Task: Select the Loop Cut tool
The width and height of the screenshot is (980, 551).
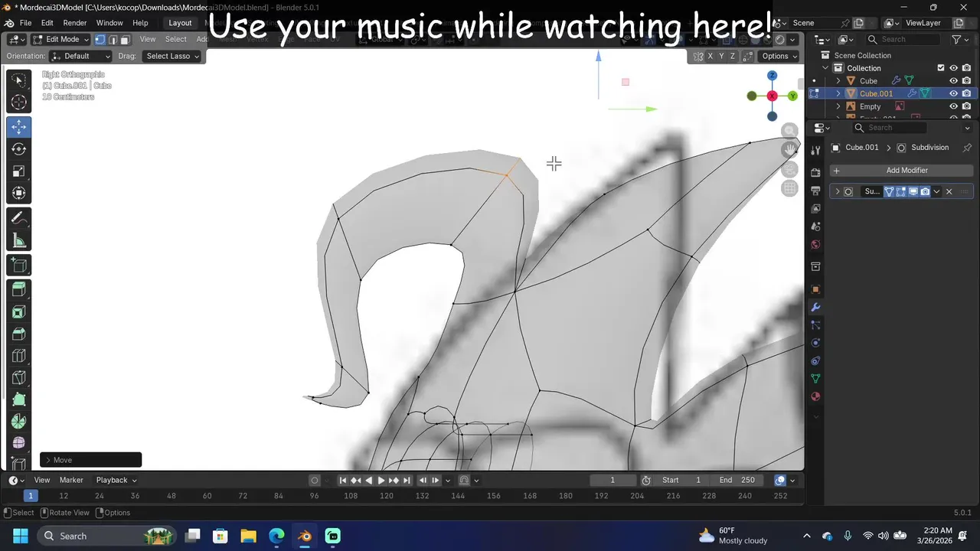Action: coord(19,356)
